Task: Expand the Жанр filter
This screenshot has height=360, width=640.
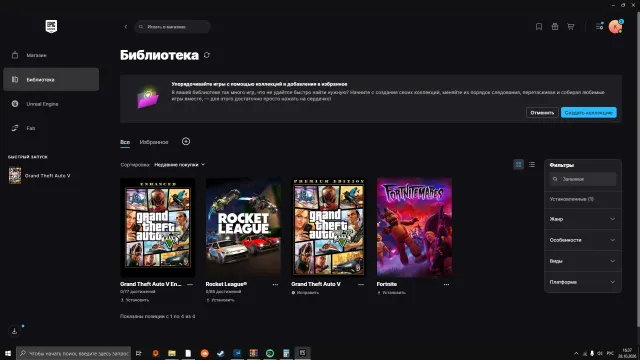Action: click(x=583, y=219)
